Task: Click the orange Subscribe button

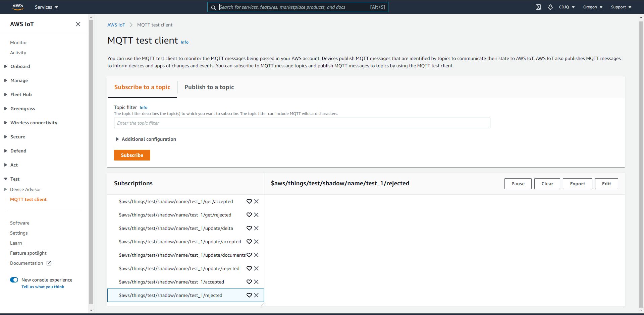Action: [132, 155]
